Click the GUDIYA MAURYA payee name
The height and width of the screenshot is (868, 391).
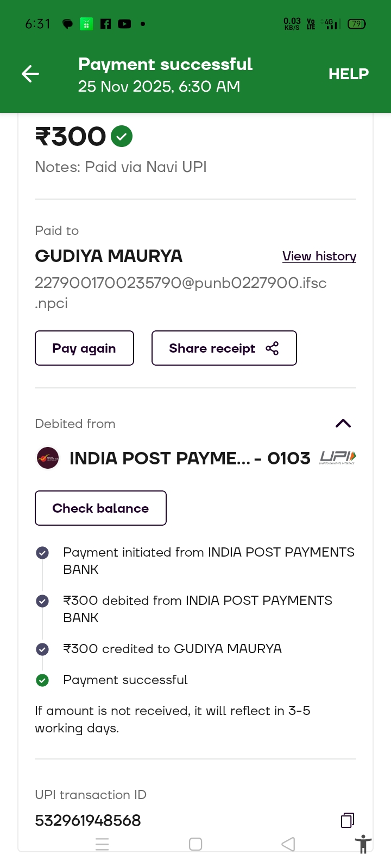coord(109,256)
